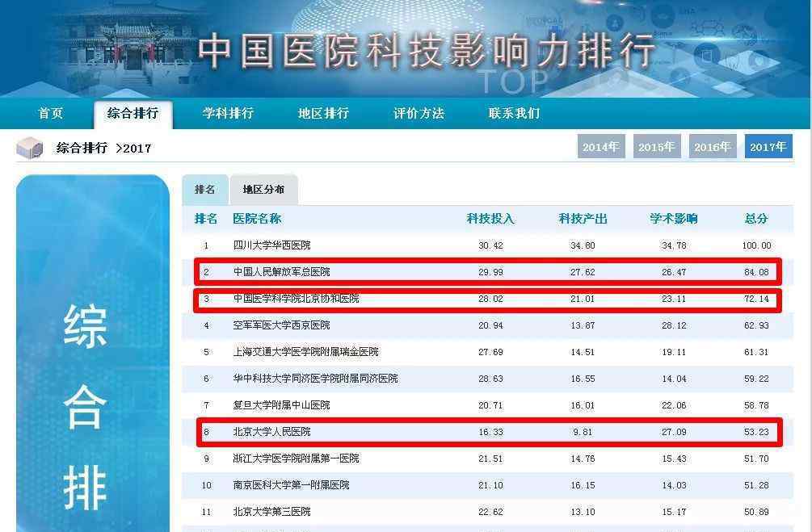Click 科技产出 value 34.80 in the first row
This screenshot has height=532, width=812.
583,245
